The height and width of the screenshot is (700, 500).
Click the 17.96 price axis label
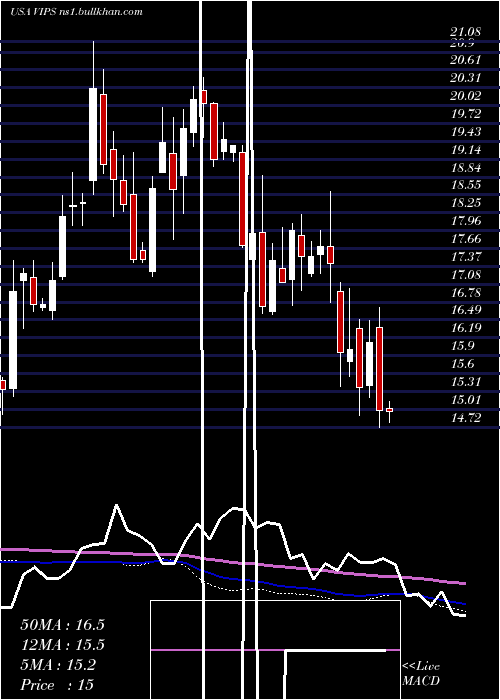[466, 221]
